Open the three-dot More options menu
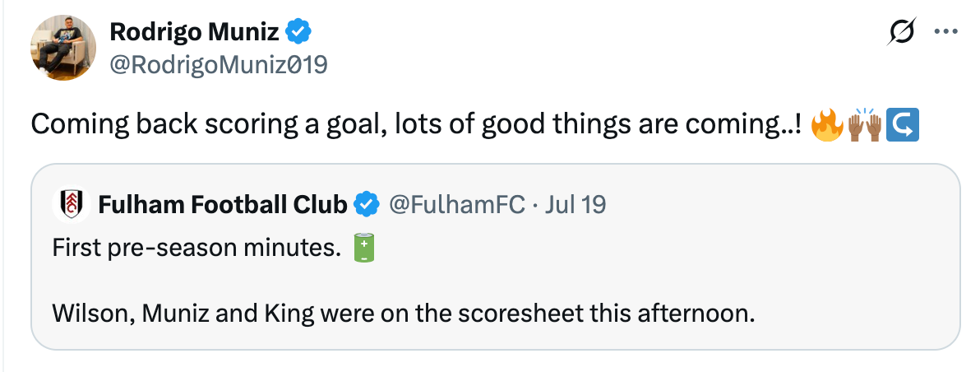This screenshot has height=372, width=980. 946,32
